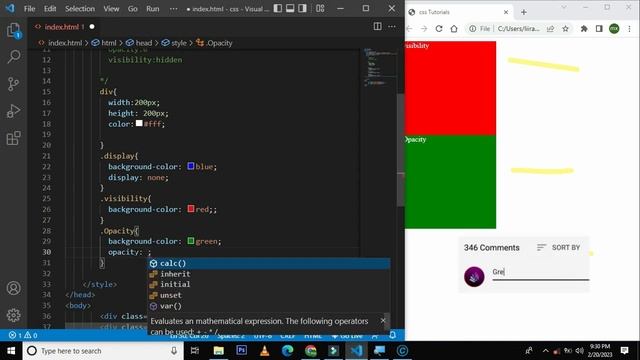Go back in the Chrome browser
Screen dimensions: 640x360
click(x=409, y=29)
